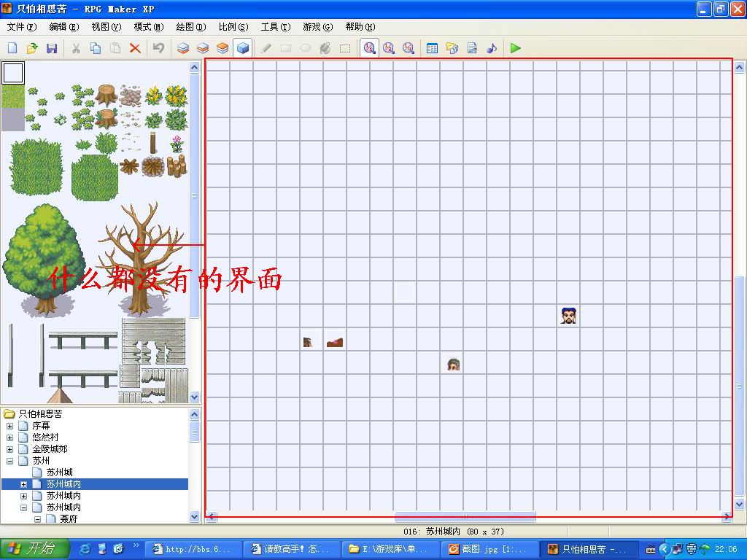Viewport: 747px width, 560px height.
Task: Set map zoom scale to 1:2
Action: [389, 48]
